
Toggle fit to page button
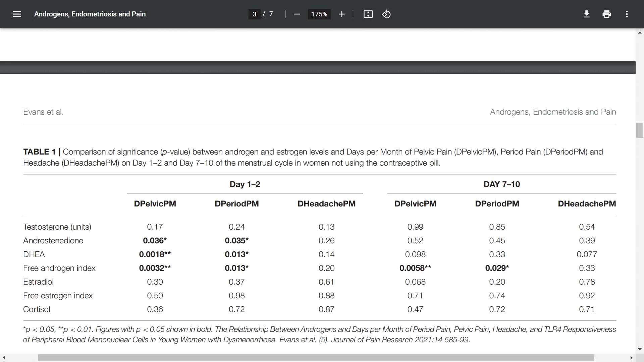click(x=368, y=14)
